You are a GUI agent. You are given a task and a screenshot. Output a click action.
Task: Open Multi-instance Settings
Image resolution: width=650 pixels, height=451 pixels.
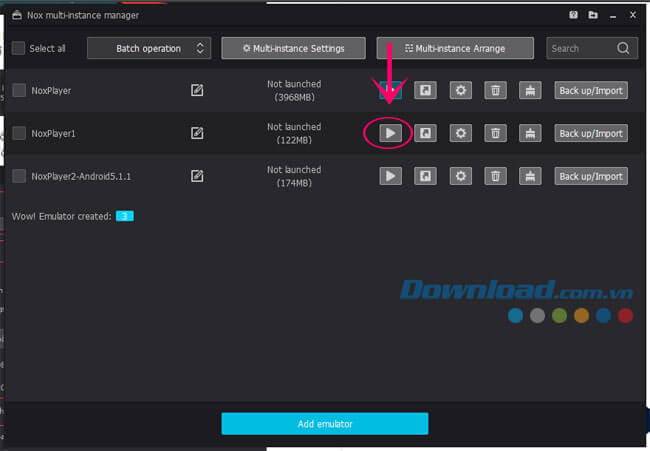pyautogui.click(x=293, y=48)
